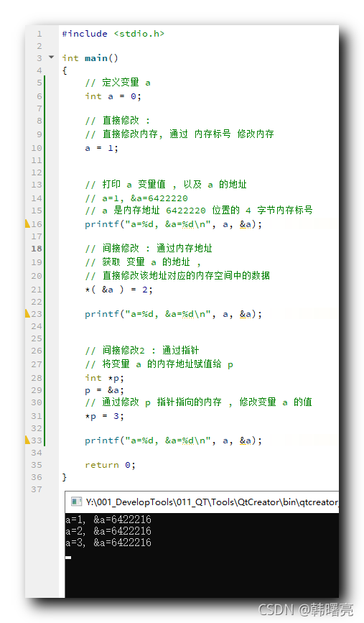Click the printf statement on line 23
Screen dimensions: 364x623
[x=174, y=314]
